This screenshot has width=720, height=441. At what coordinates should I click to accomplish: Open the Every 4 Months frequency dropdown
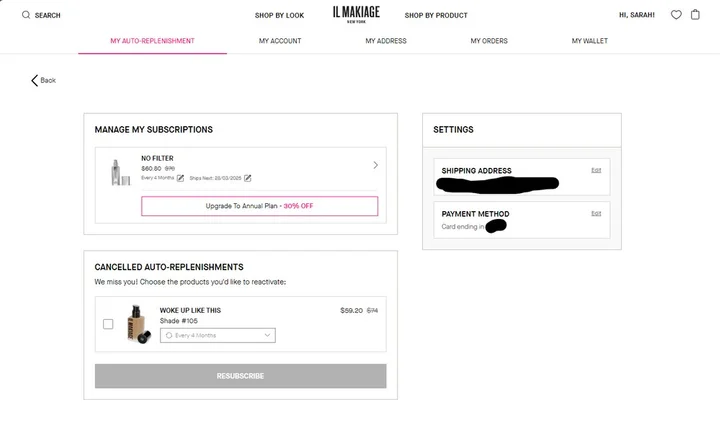tap(218, 335)
